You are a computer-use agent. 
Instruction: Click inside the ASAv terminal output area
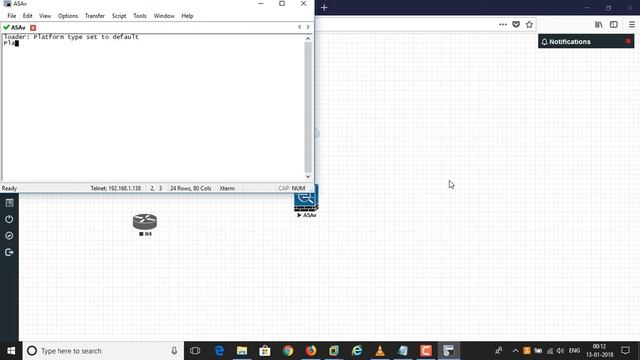pyautogui.click(x=153, y=107)
